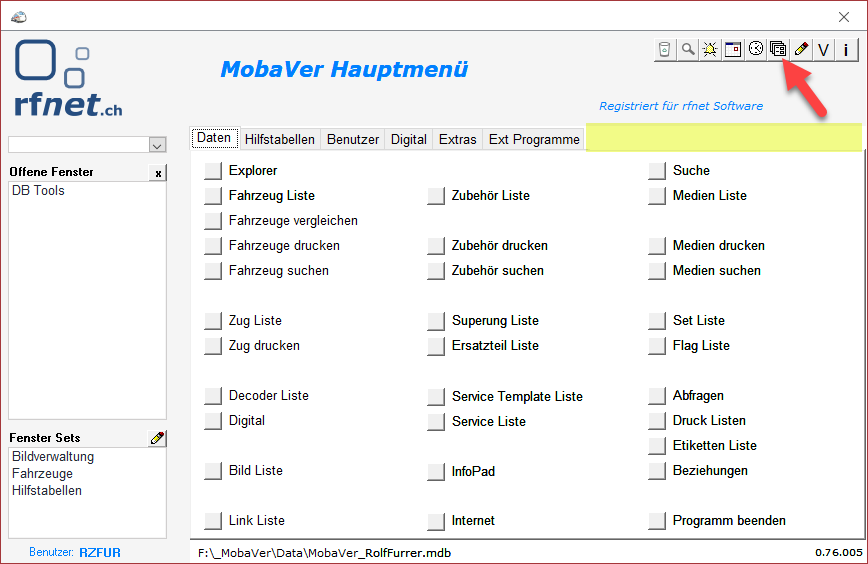Image resolution: width=868 pixels, height=564 pixels.
Task: Close open windows with the x button
Action: click(158, 173)
